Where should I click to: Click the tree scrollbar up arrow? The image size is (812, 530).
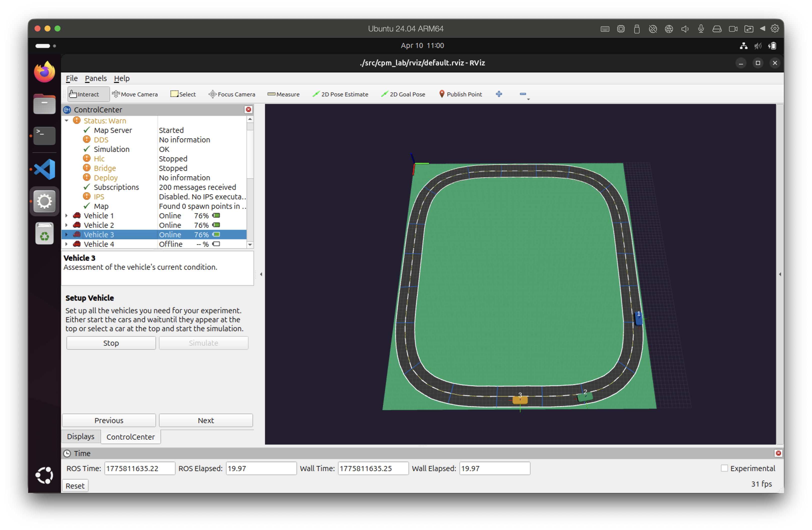point(250,119)
